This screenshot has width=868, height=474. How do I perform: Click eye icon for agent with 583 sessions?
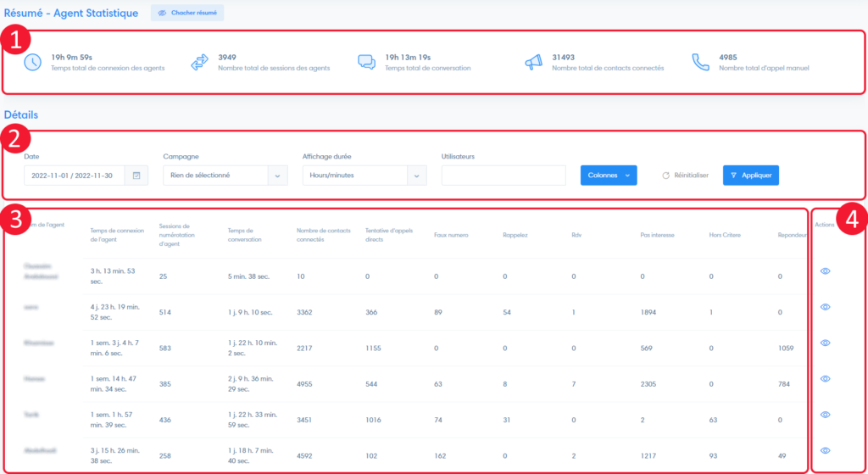pos(825,343)
